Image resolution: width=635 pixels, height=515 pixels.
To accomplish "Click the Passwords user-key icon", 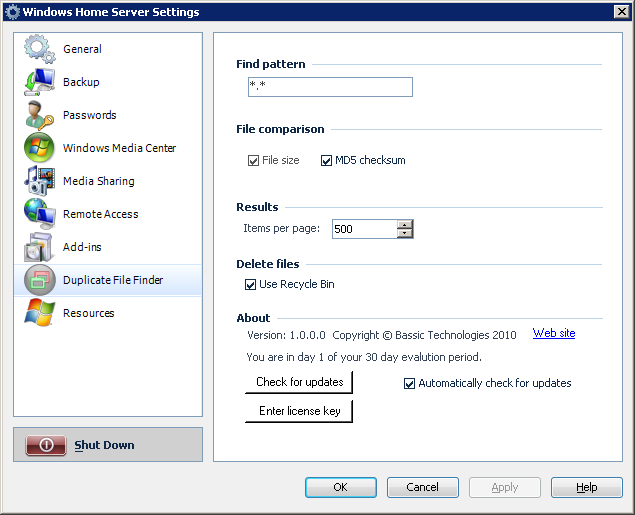I will click(x=39, y=115).
